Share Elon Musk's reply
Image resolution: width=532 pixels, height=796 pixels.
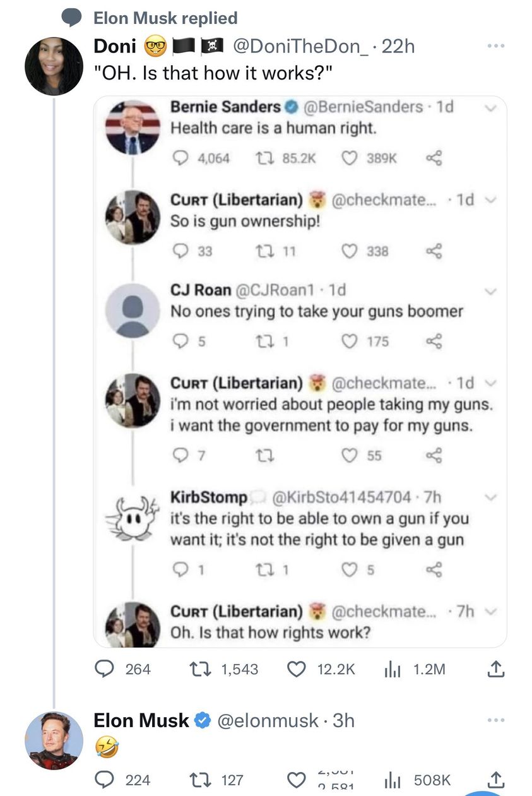496,780
